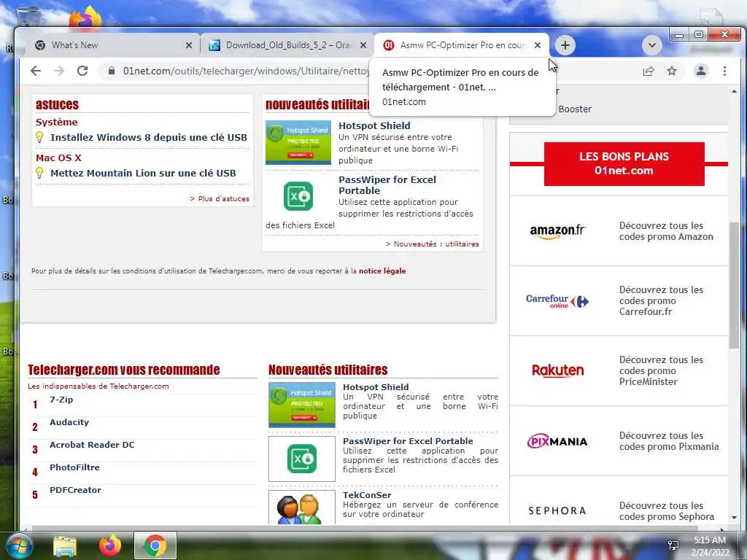Open the PassWiper for Excel Portable lower title
Screen dimensions: 747x560
click(408, 441)
